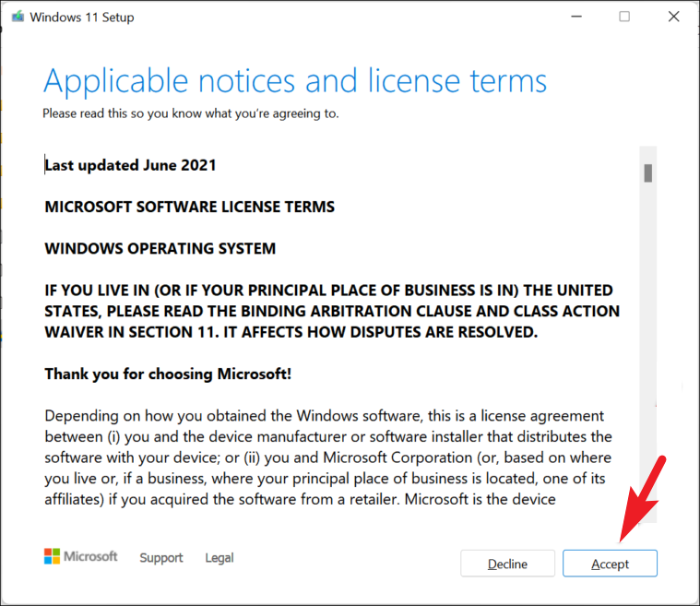The image size is (700, 606).
Task: Open the Legal link
Action: tap(219, 558)
